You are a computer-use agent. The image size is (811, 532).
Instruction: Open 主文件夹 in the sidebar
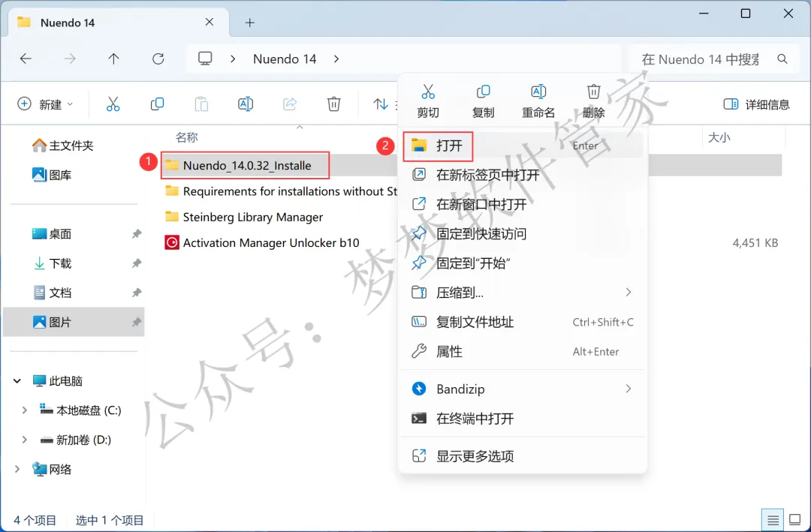62,146
